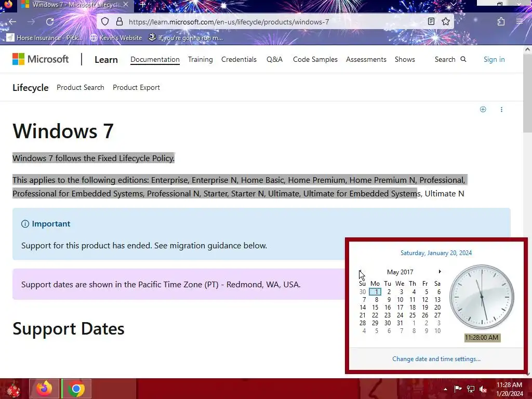Select May 31 in the calendar
Viewport: 532px width, 399px height.
(x=400, y=323)
